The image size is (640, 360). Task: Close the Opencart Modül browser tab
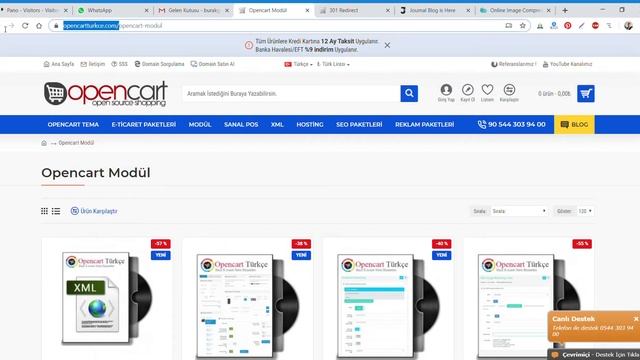307,10
